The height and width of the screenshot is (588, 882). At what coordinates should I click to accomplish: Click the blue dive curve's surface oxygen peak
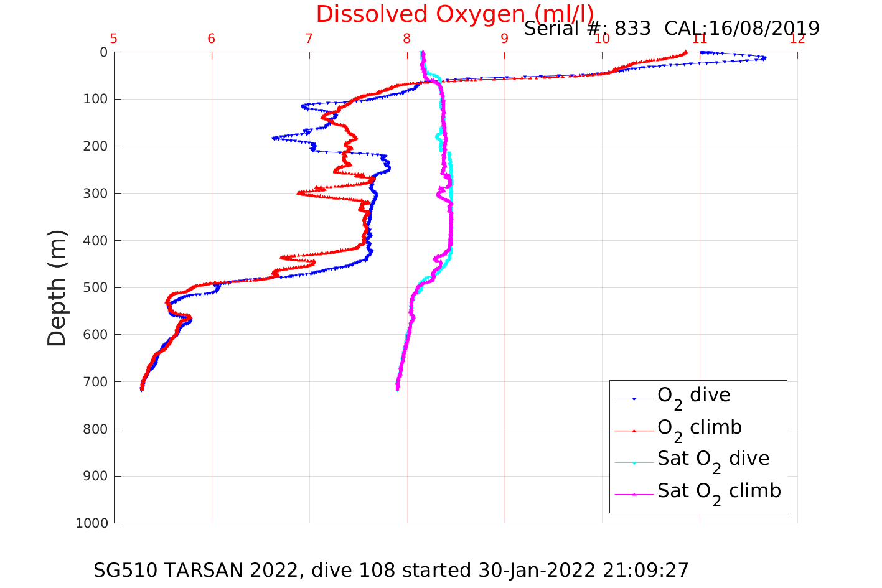click(x=764, y=58)
